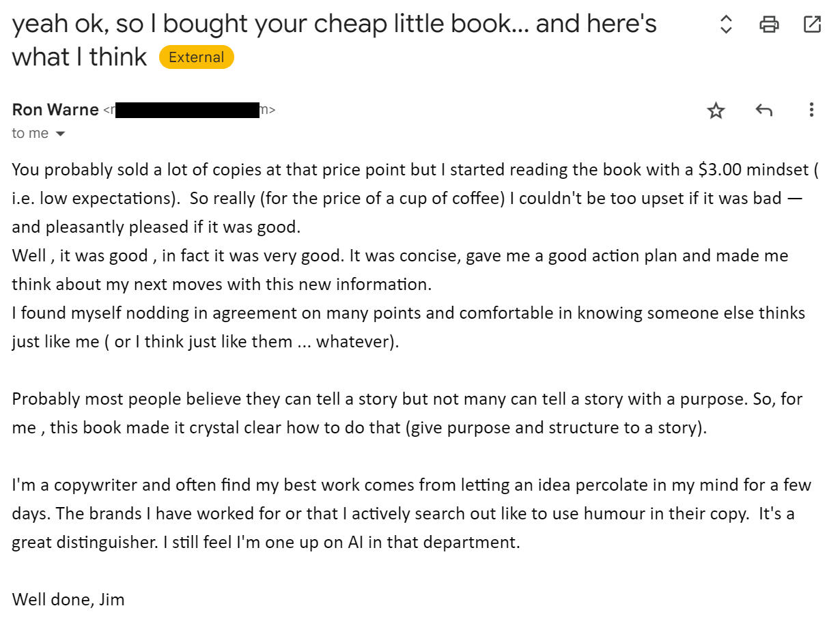Screen dimensions: 840x619
Task: Click the redacted sender email address
Action: point(188,110)
